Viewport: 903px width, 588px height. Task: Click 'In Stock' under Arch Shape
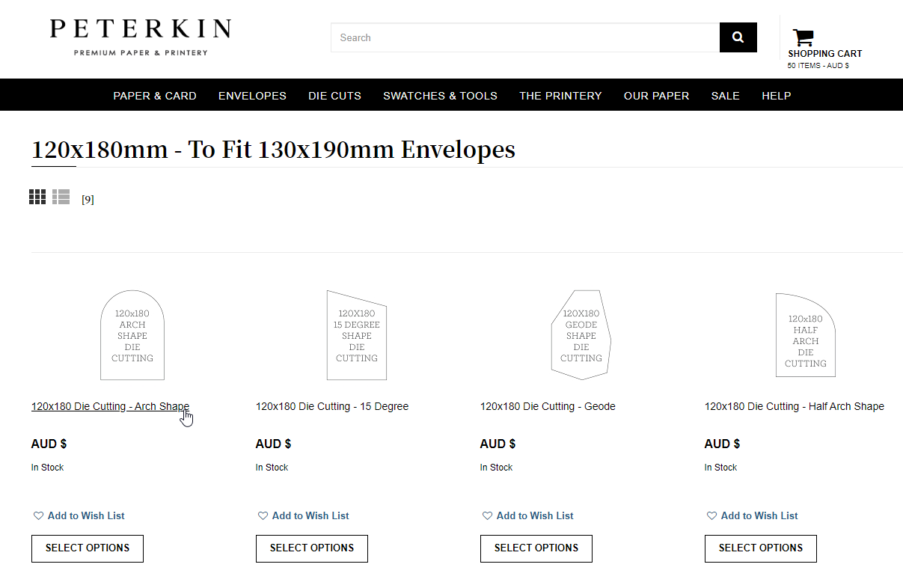[x=47, y=468]
